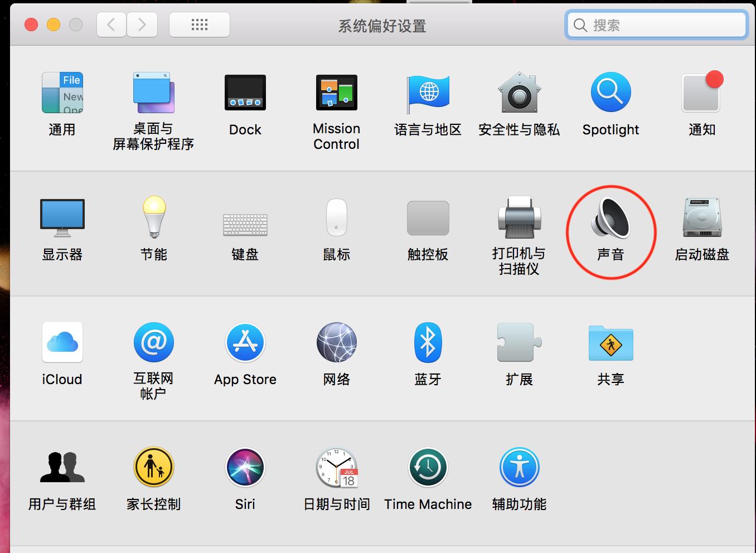Viewport: 756px width, 553px height.
Task: Open the 声音 (Sound) preferences
Action: pyautogui.click(x=610, y=220)
